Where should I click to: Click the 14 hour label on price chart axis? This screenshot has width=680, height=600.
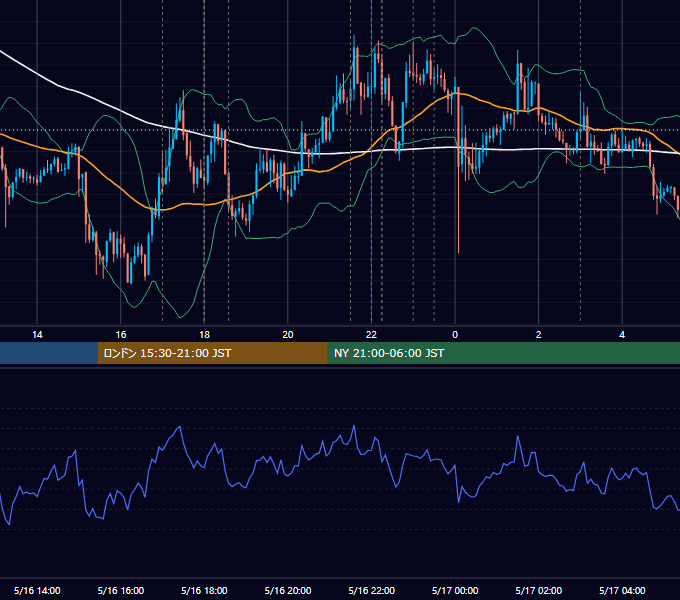(37, 335)
